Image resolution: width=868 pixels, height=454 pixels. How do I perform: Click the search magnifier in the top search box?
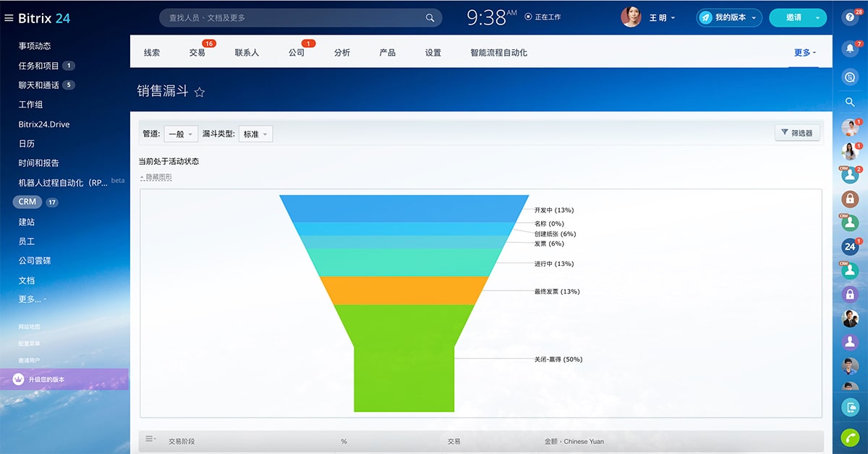click(x=430, y=18)
